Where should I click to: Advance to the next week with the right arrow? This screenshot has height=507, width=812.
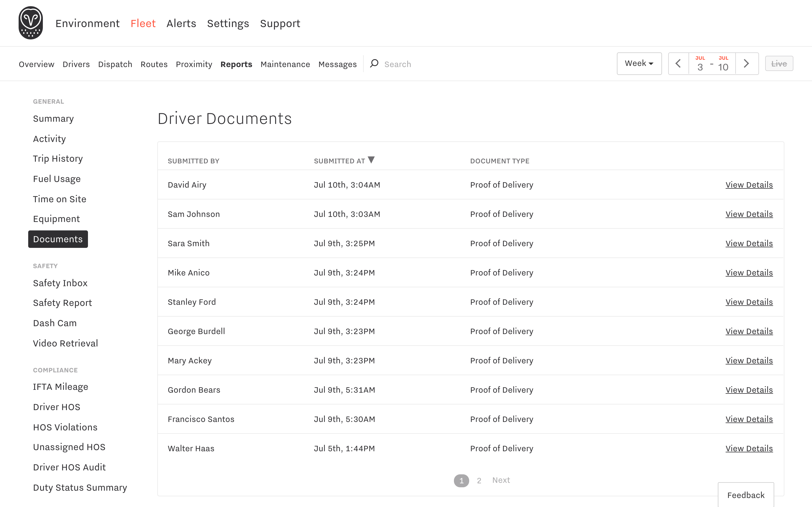pyautogui.click(x=747, y=63)
